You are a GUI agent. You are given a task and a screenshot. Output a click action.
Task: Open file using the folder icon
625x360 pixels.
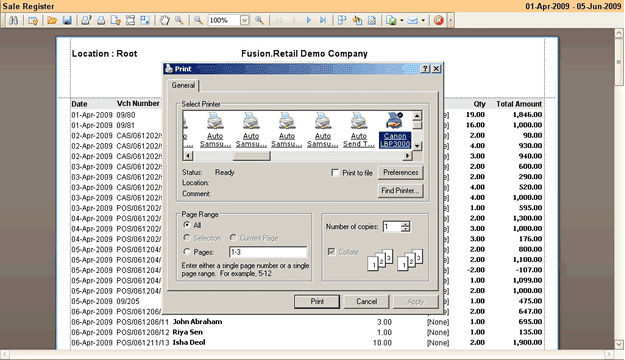[x=52, y=20]
